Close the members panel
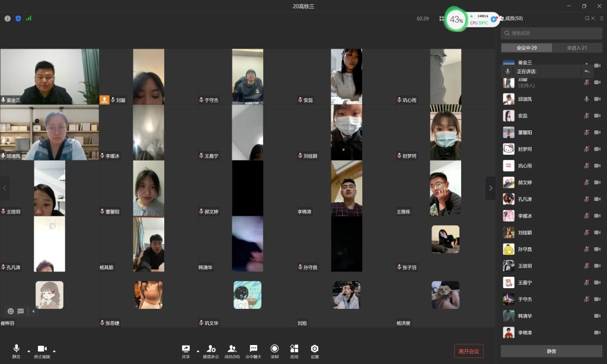 pyautogui.click(x=593, y=18)
